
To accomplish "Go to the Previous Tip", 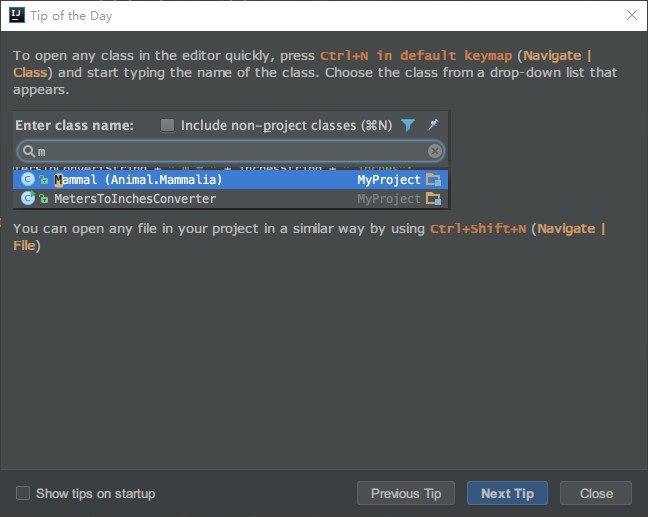I will (x=406, y=493).
